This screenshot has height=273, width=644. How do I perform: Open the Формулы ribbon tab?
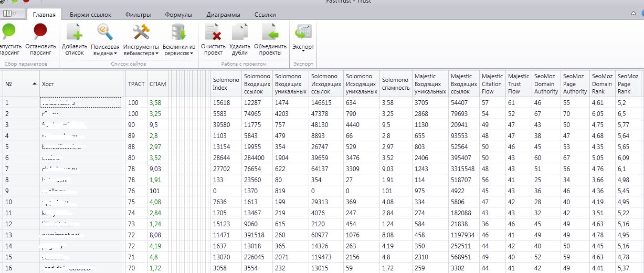(x=178, y=15)
